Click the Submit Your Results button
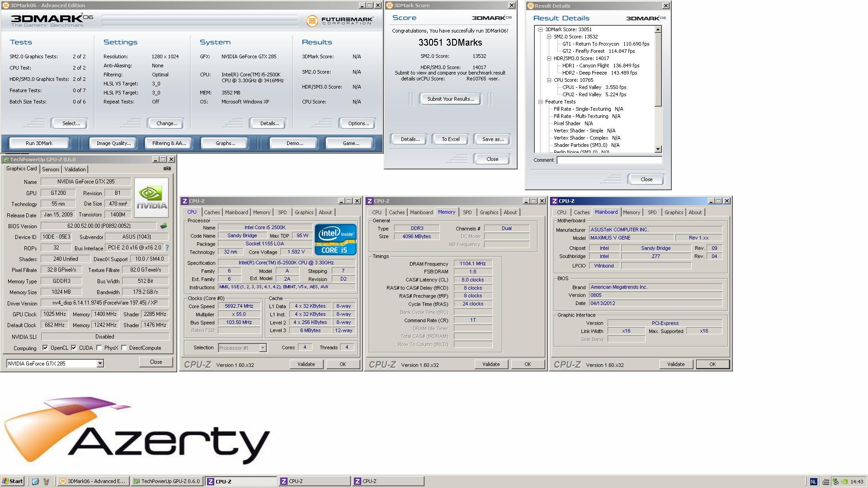Viewport: 868px width, 488px height. [x=450, y=99]
